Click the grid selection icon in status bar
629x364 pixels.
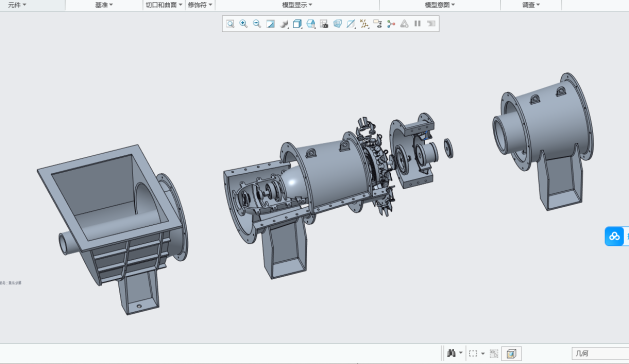pyautogui.click(x=494, y=354)
